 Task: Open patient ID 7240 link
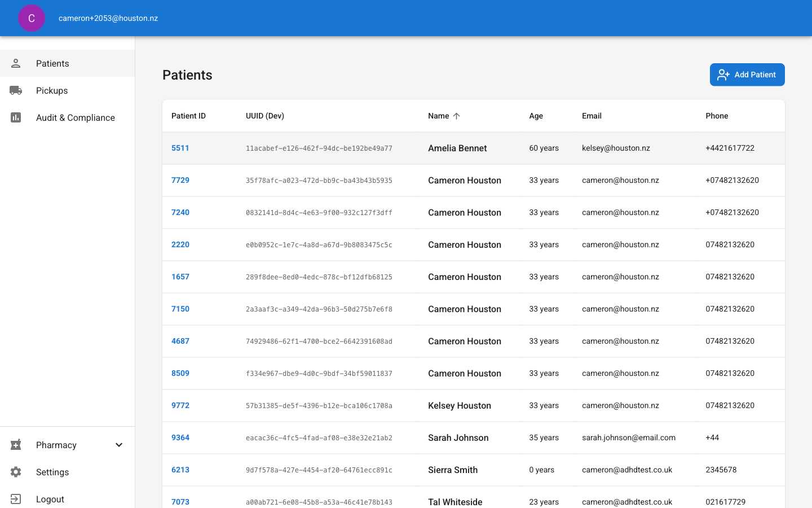click(x=180, y=212)
